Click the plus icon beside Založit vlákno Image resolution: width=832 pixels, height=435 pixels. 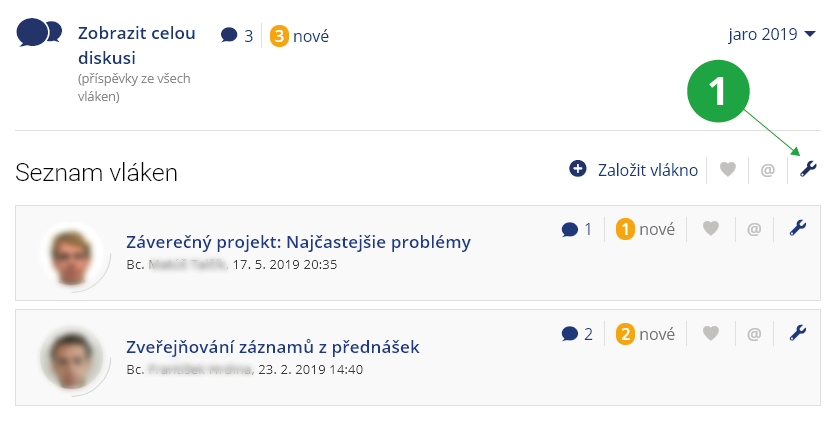[577, 169]
